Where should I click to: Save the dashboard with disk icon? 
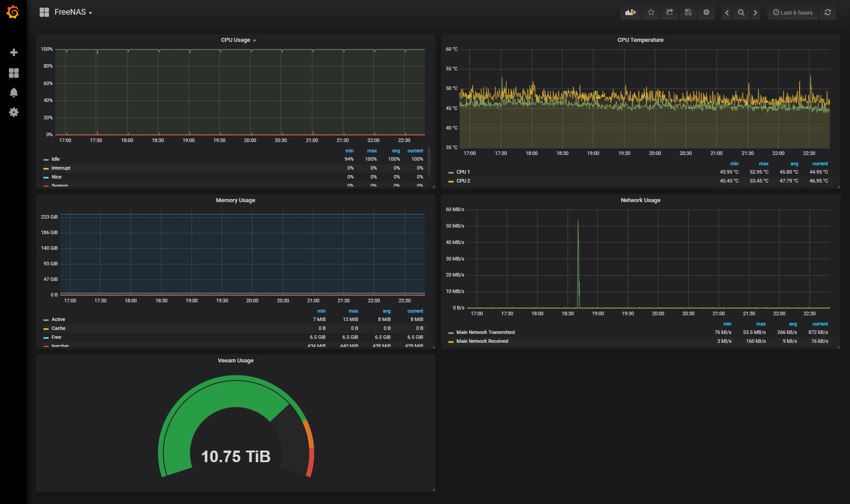[x=688, y=12]
